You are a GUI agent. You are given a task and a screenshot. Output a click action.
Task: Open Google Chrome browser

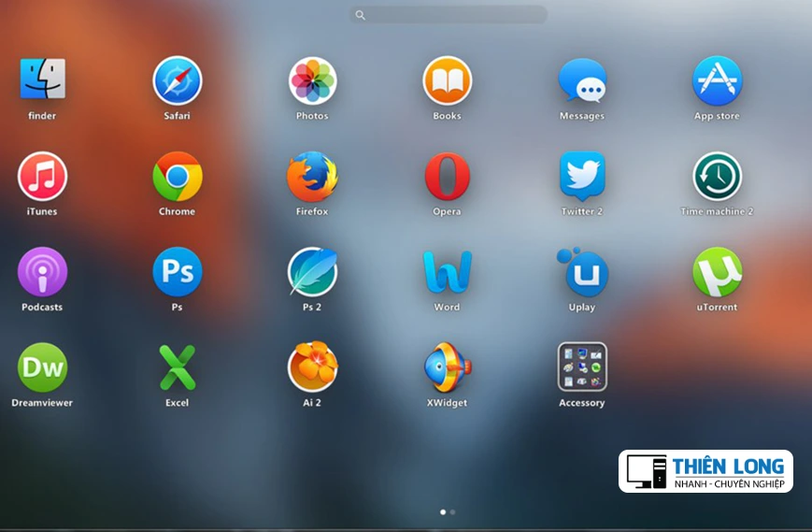pos(178,176)
